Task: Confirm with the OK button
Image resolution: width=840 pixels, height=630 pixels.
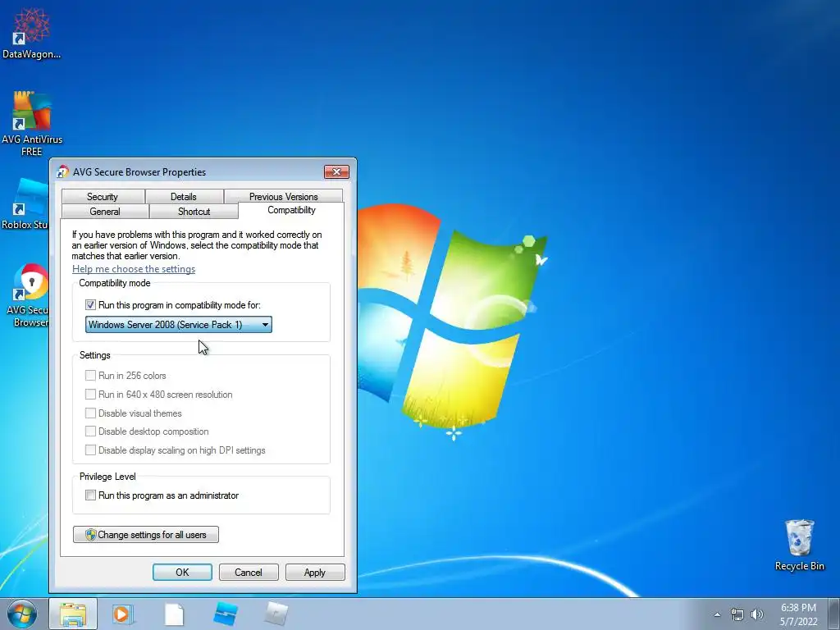Action: pos(182,572)
